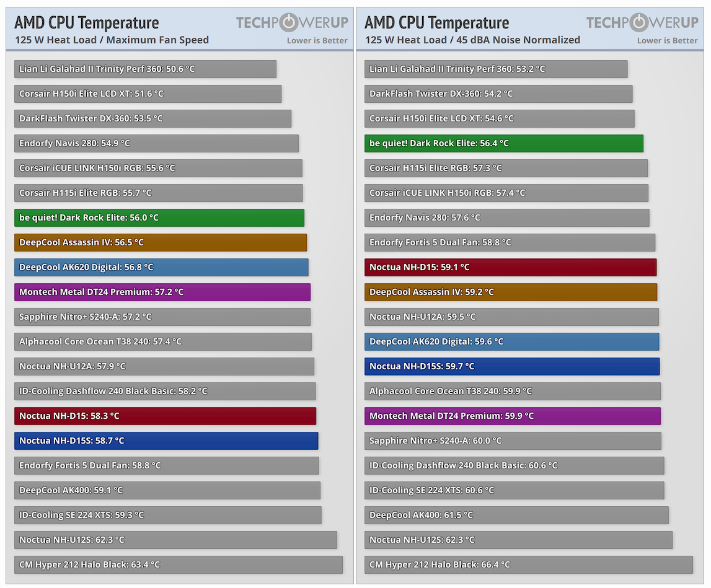Click CM Hyper 212 Halo Black 63.4 °C bar
Image resolution: width=711 pixels, height=588 pixels.
pos(178,565)
